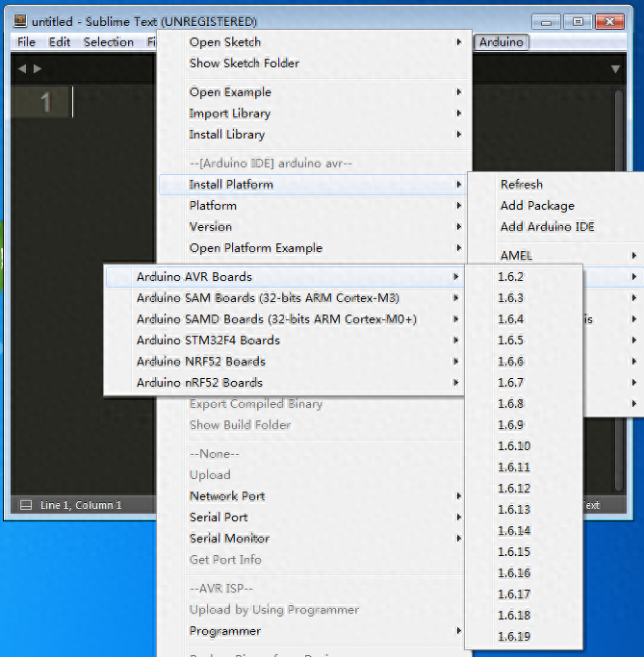Maximize the Sublime Text window
The image size is (644, 657).
point(578,21)
